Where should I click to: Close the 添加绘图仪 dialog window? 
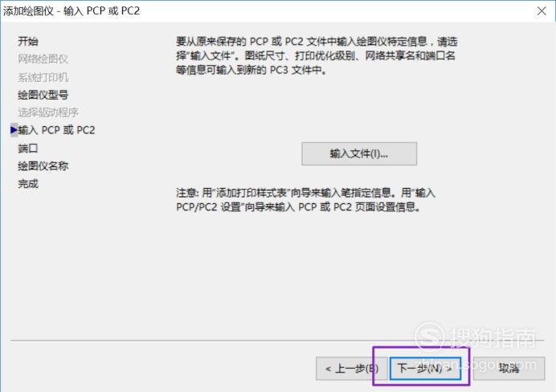542,11
